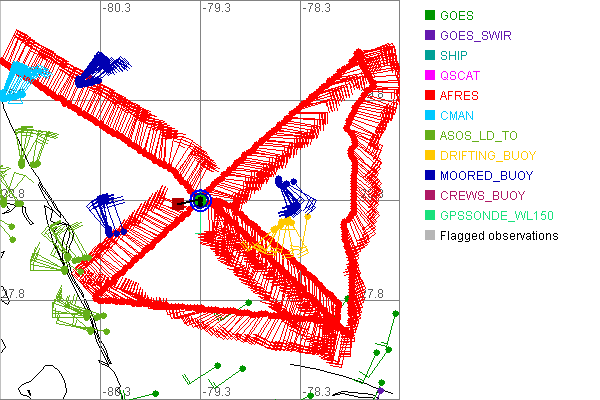Click the purple GOES_SWIR legend square

430,36
